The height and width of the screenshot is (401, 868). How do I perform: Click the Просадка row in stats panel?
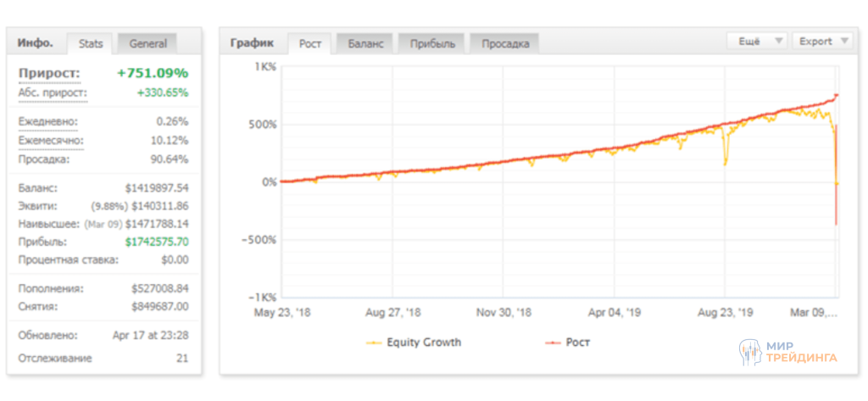(43, 159)
